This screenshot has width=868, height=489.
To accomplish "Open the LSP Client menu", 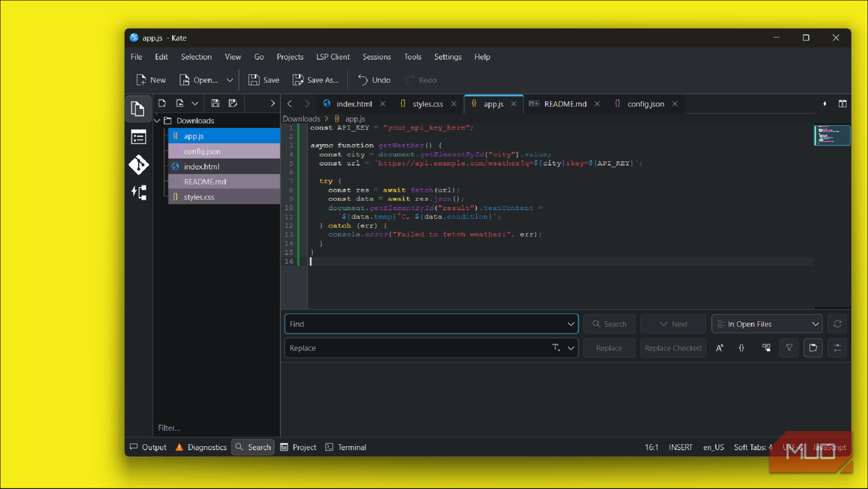I will (x=333, y=57).
